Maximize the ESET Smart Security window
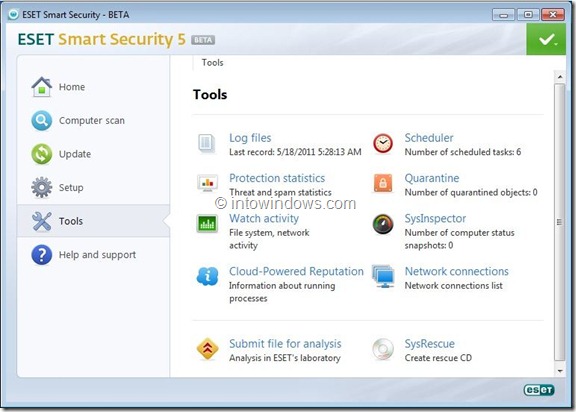Image resolution: width=576 pixels, height=412 pixels. 528,15
